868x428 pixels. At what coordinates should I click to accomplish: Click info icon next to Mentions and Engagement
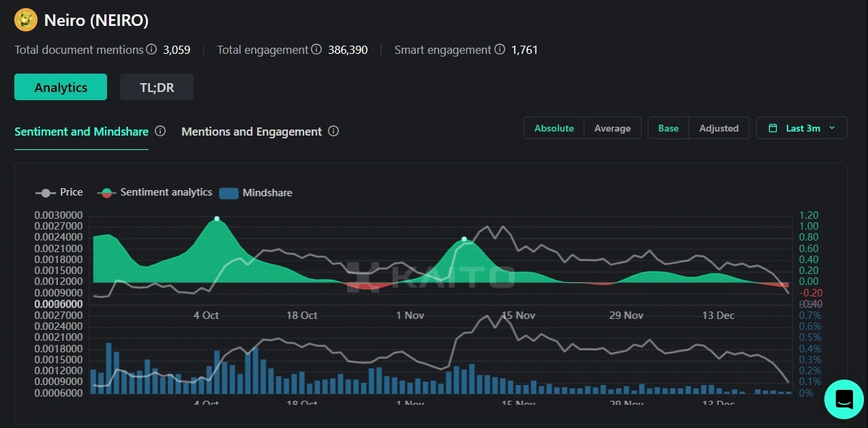[333, 131]
